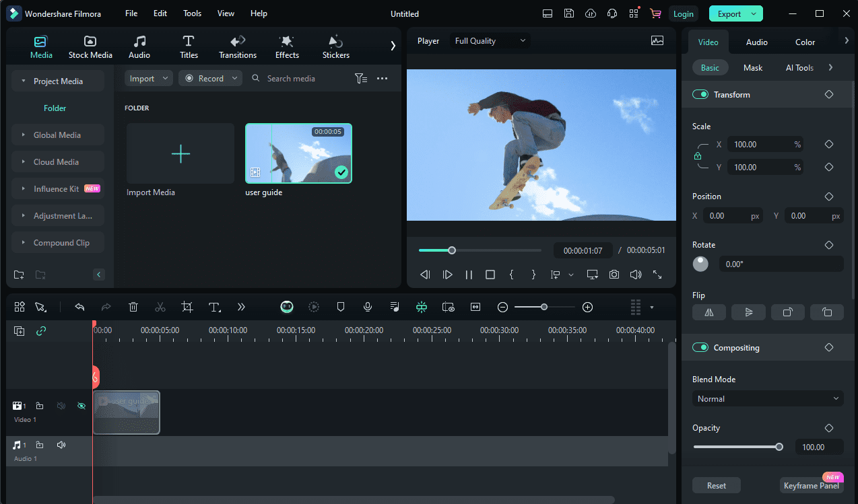Take a snapshot with the camera icon
This screenshot has height=504, width=858.
[614, 275]
